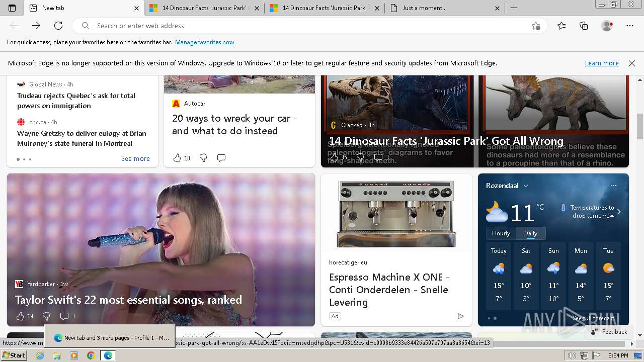The width and height of the screenshot is (644, 362).
Task: Refresh the page
Action: pos(58,26)
